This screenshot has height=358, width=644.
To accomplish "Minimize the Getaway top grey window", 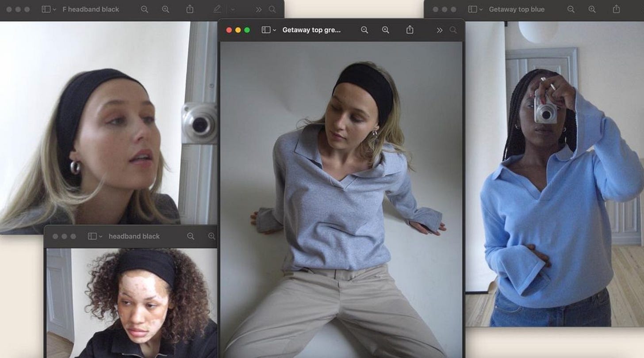I will (238, 30).
